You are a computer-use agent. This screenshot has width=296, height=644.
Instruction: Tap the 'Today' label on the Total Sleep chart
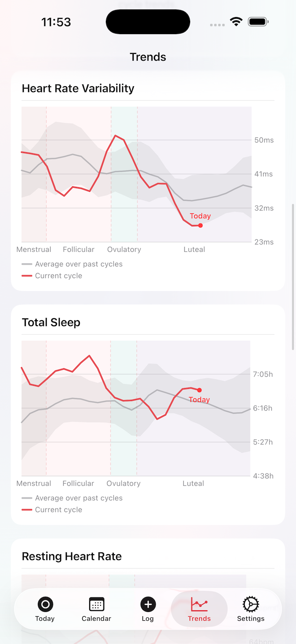click(x=199, y=400)
